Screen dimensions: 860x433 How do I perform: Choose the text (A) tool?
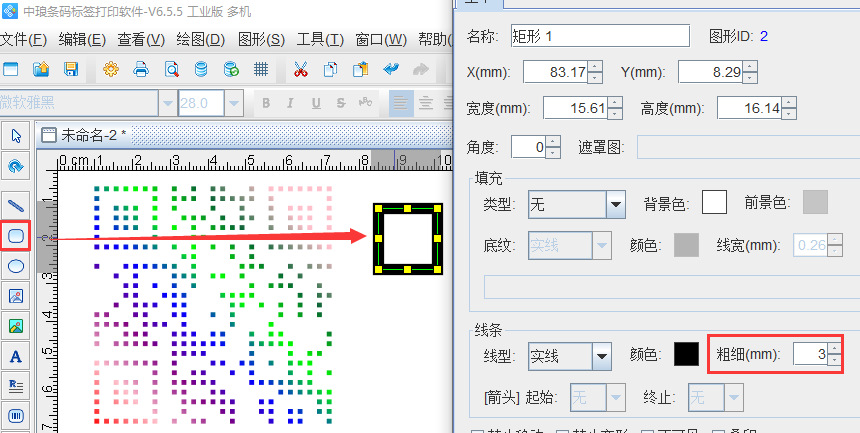click(16, 356)
